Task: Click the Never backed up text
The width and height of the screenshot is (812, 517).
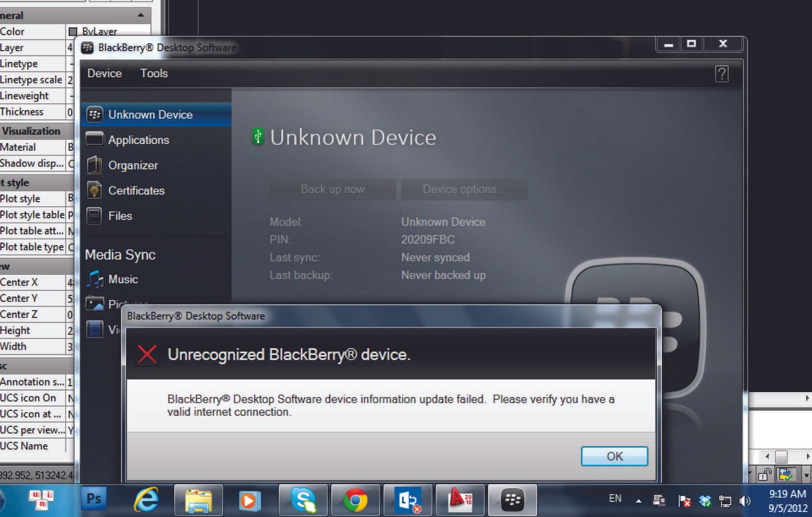Action: [443, 275]
